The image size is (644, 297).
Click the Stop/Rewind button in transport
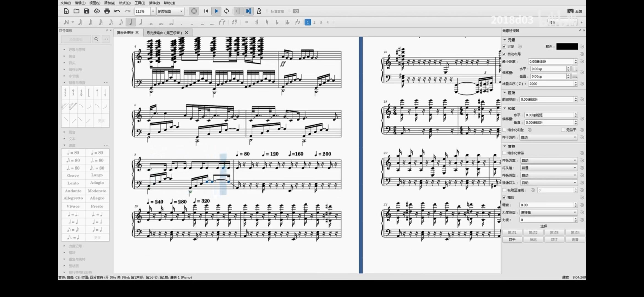[x=206, y=11]
